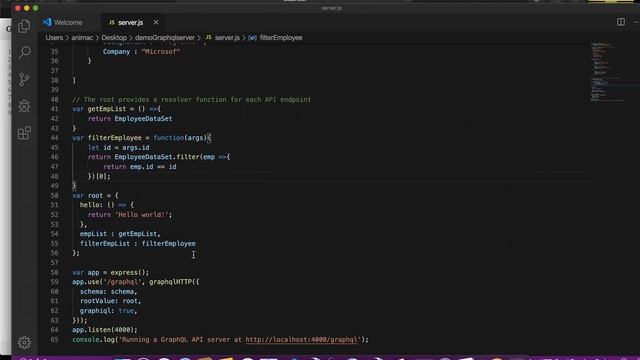Click 'EmployeeDataSet.filter' call on line 46
Screen dimensions: 640x360
pyautogui.click(x=157, y=157)
